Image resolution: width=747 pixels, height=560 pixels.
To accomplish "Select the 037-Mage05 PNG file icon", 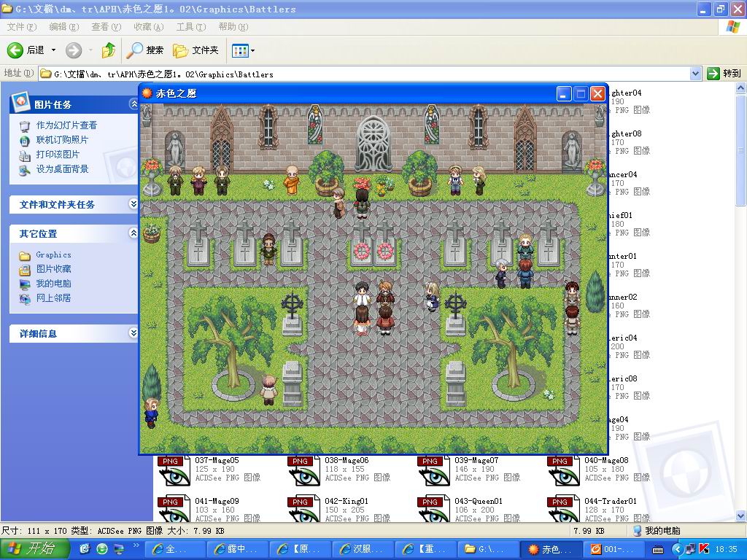I will (x=174, y=471).
